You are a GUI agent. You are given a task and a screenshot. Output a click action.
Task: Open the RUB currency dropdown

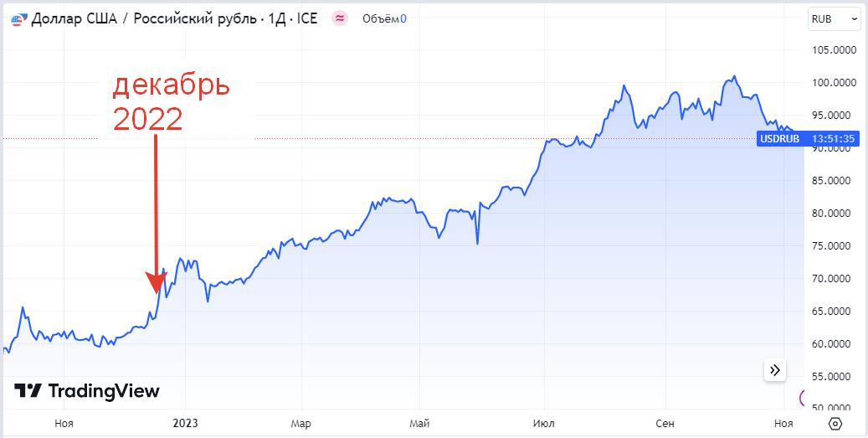tap(834, 19)
